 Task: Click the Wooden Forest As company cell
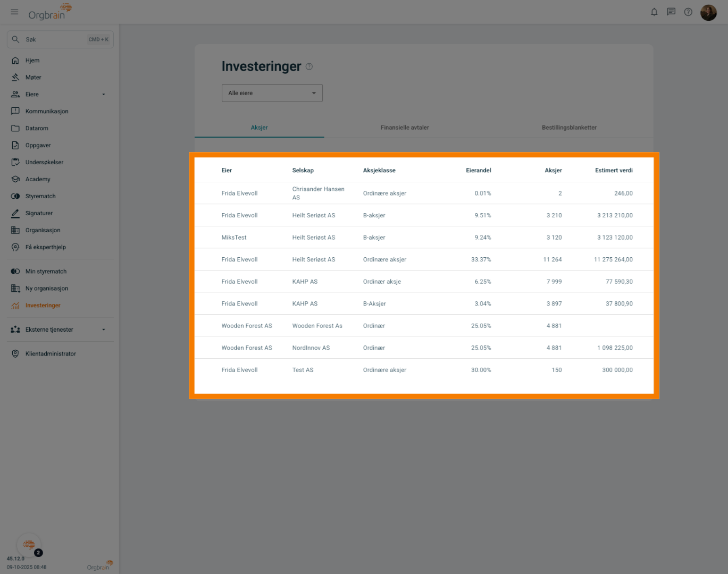tap(317, 326)
